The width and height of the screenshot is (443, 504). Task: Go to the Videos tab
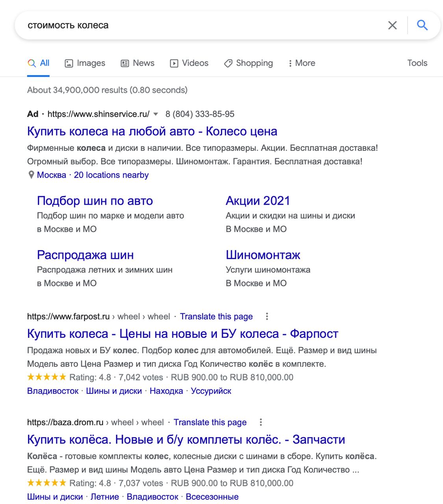click(189, 63)
